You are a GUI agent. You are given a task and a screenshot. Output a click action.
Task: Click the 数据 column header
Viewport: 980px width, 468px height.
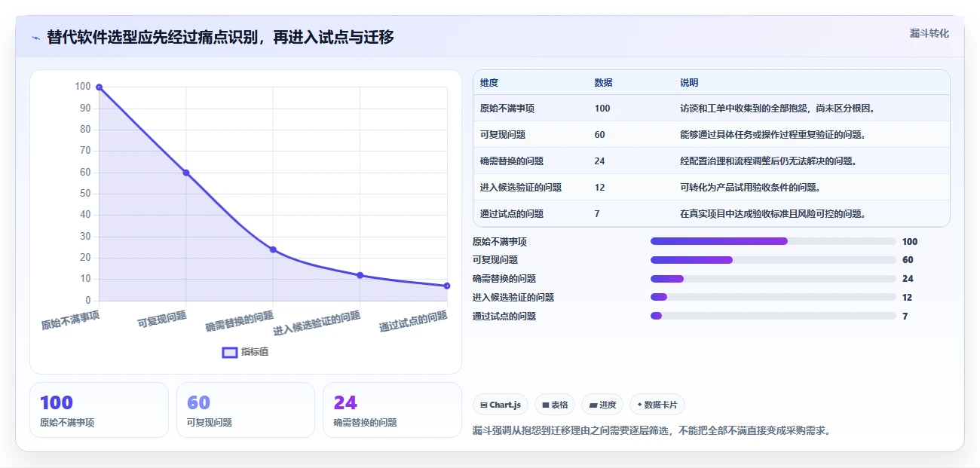604,83
